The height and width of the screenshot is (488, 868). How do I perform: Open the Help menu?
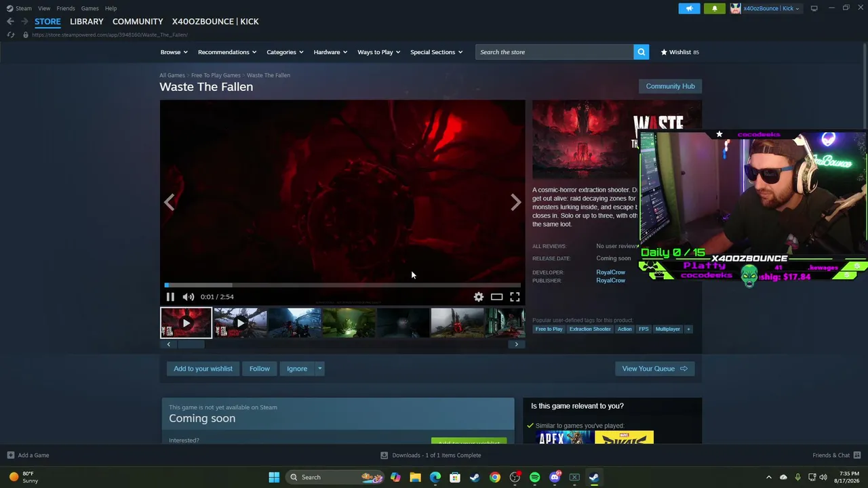pos(111,8)
